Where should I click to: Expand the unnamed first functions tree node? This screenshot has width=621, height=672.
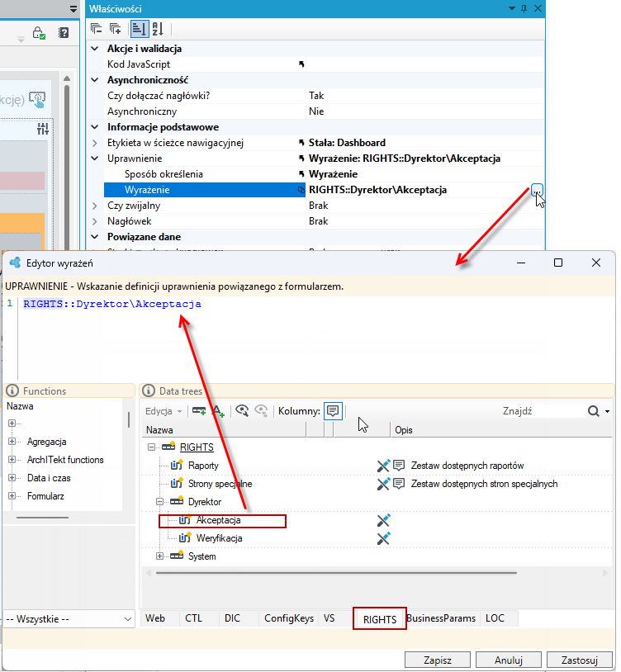click(x=12, y=423)
